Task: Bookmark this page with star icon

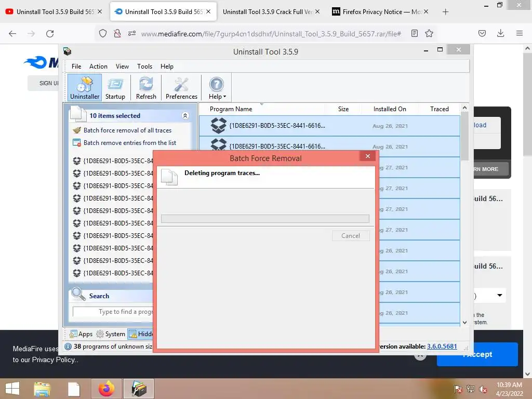Action: tap(429, 33)
